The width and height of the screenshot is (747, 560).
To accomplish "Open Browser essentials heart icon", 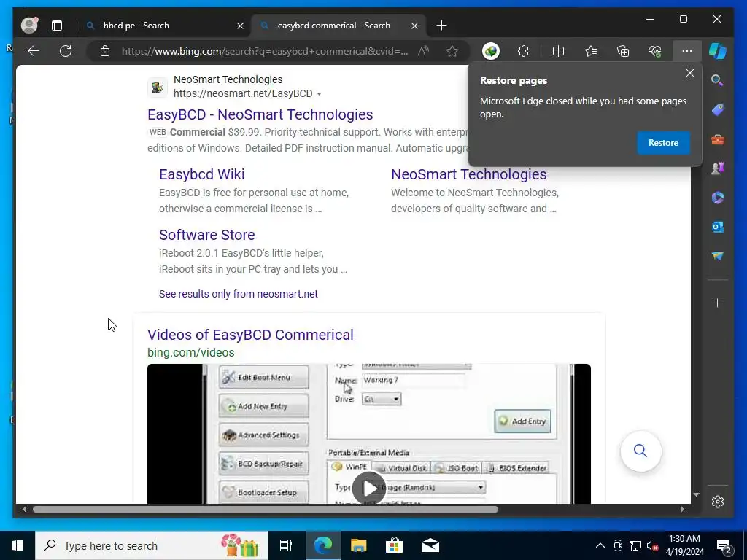I will pyautogui.click(x=655, y=51).
